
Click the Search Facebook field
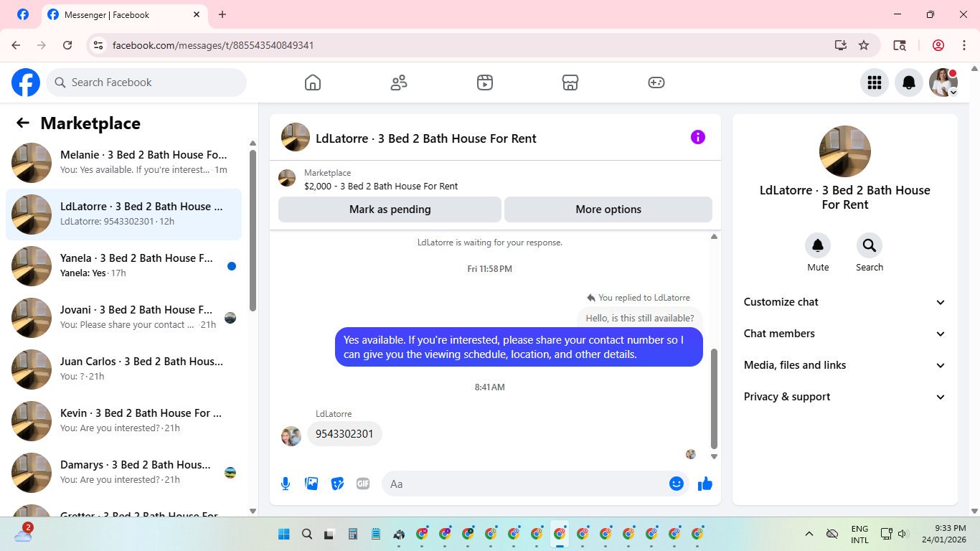point(146,83)
